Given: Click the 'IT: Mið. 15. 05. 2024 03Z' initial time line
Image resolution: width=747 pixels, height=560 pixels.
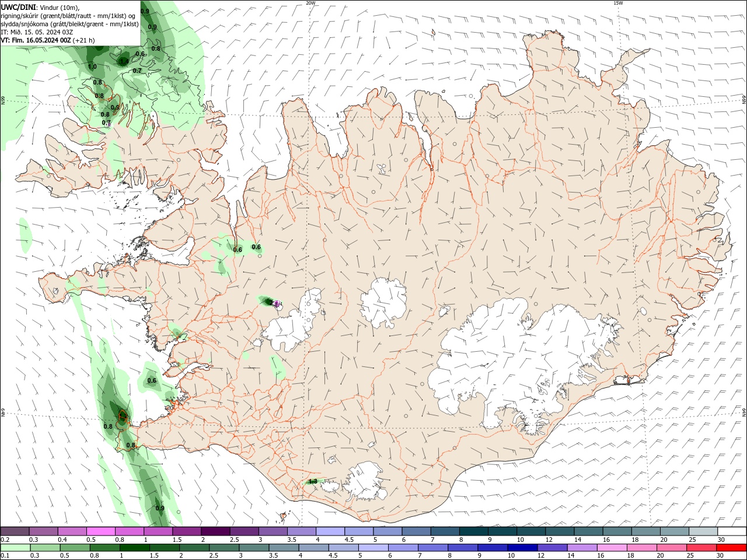Looking at the screenshot, I should tap(37, 32).
